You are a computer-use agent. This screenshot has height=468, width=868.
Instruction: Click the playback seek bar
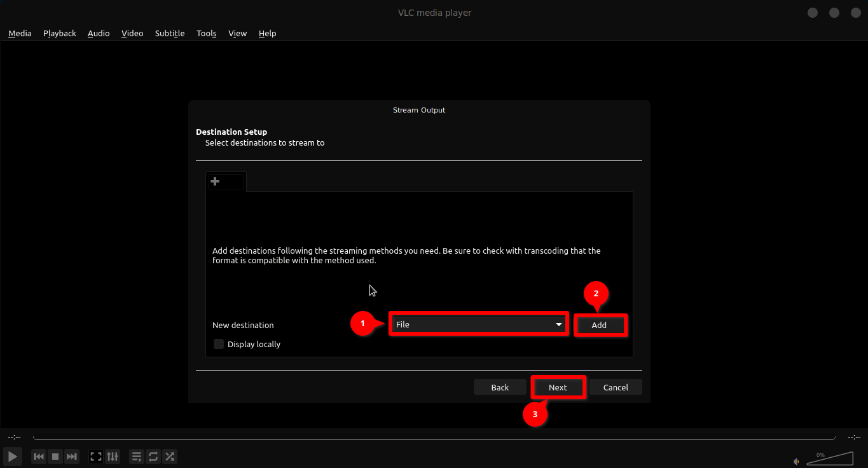click(x=434, y=437)
